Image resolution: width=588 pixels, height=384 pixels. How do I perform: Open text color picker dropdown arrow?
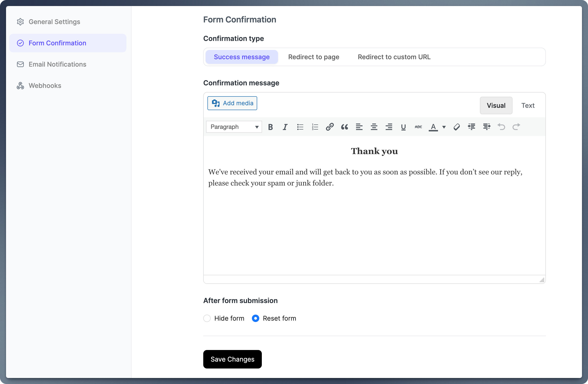pyautogui.click(x=444, y=127)
